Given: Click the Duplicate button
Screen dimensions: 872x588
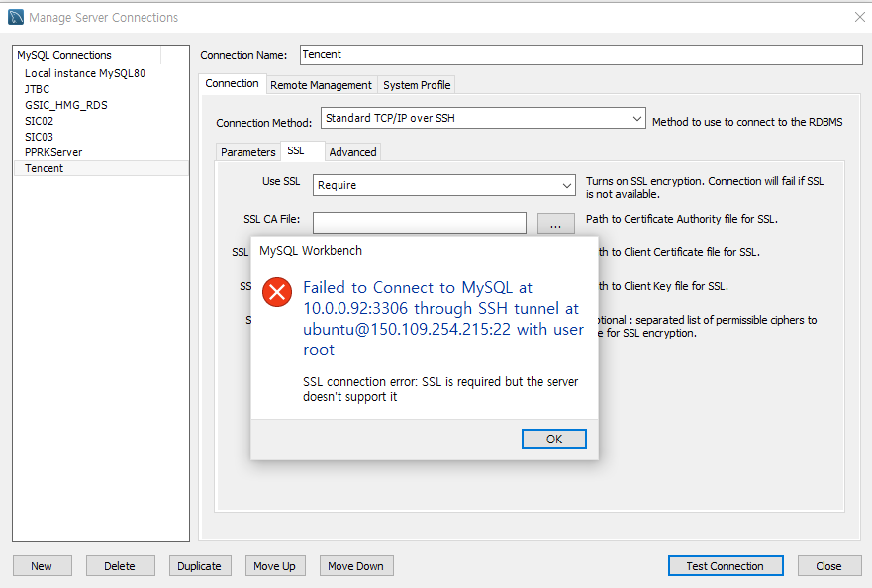Looking at the screenshot, I should [200, 566].
